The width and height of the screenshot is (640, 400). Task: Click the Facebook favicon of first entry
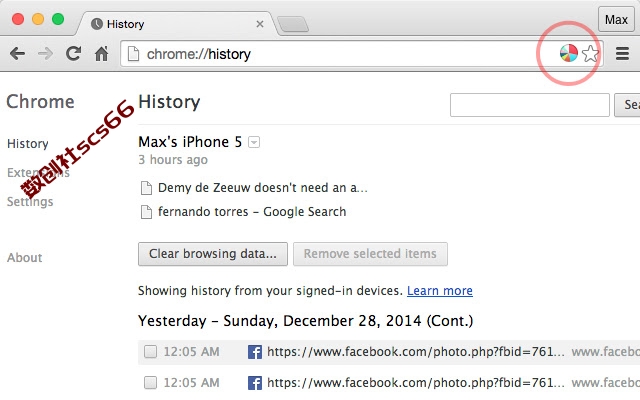[255, 352]
